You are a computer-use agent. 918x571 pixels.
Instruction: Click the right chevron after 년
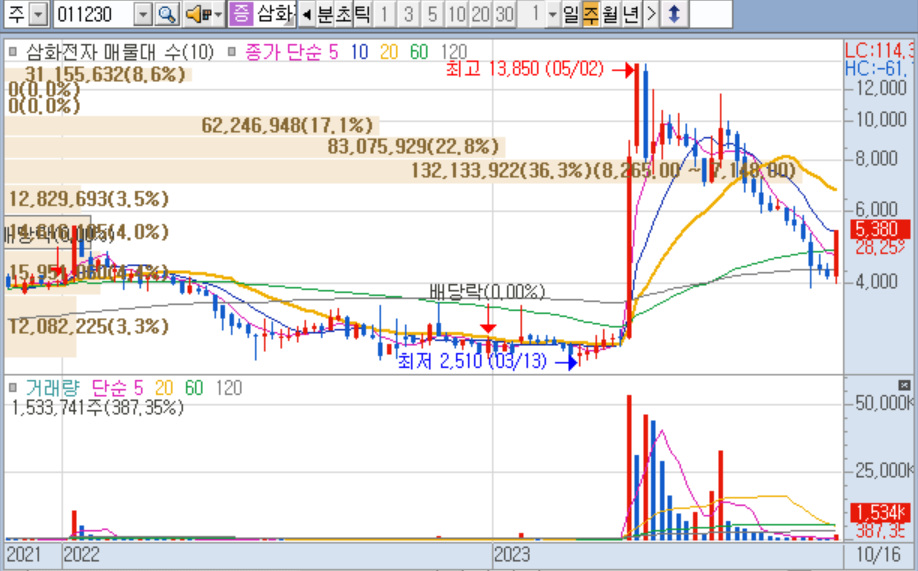click(x=650, y=15)
